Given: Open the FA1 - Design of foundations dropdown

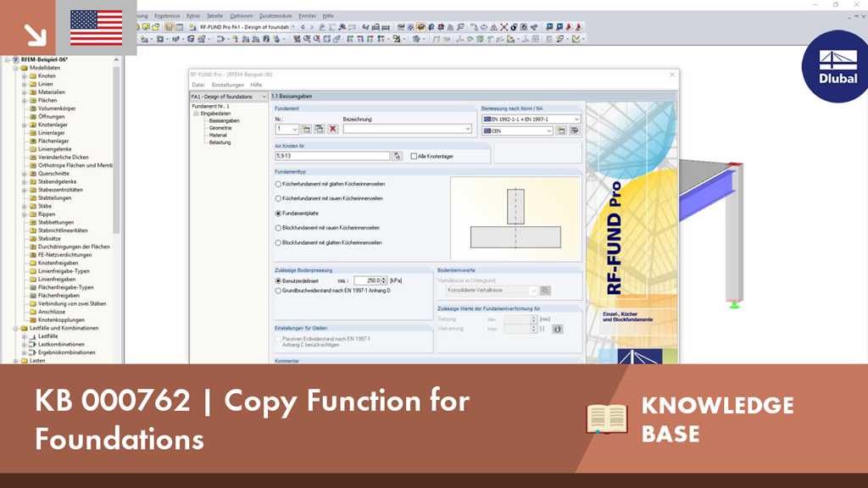Looking at the screenshot, I should pyautogui.click(x=229, y=97).
